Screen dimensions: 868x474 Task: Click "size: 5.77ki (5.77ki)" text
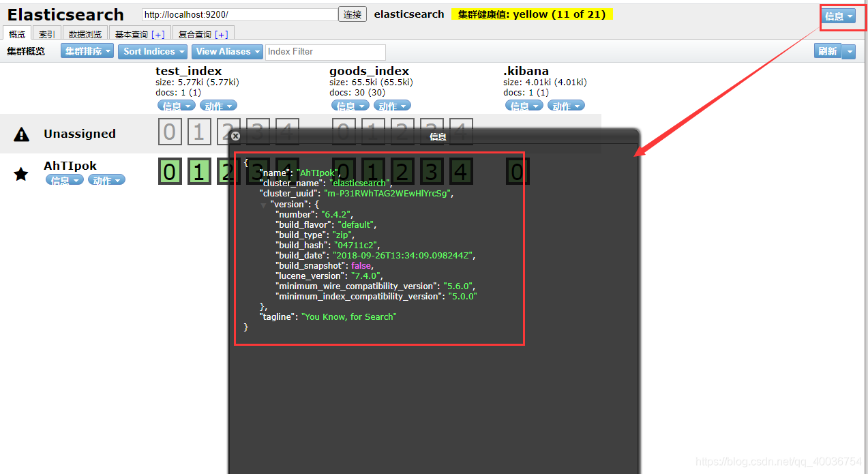click(197, 82)
